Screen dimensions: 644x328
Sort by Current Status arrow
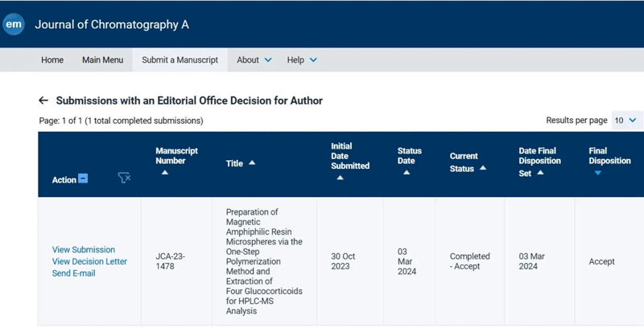(x=483, y=168)
